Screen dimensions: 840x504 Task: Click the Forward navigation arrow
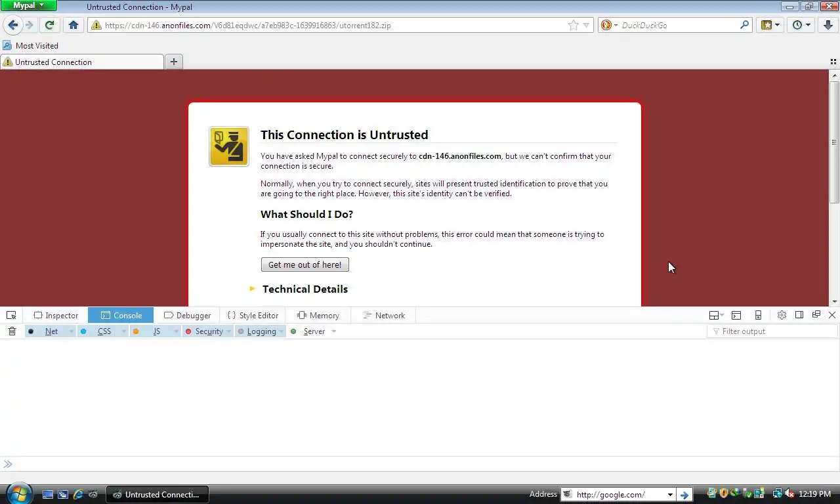(30, 25)
